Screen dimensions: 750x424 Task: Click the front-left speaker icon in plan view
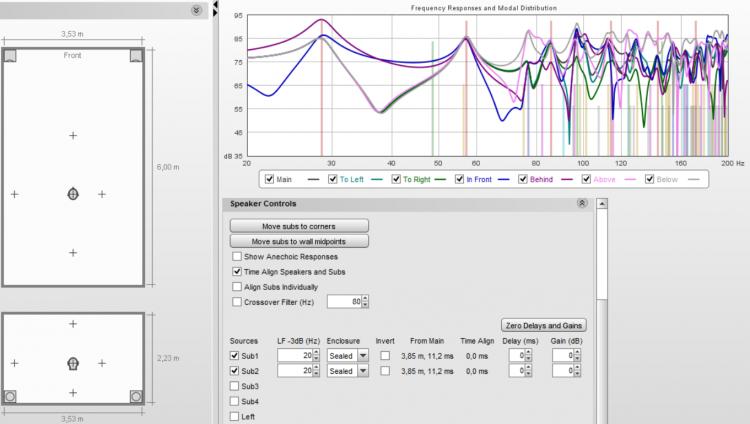(9, 57)
